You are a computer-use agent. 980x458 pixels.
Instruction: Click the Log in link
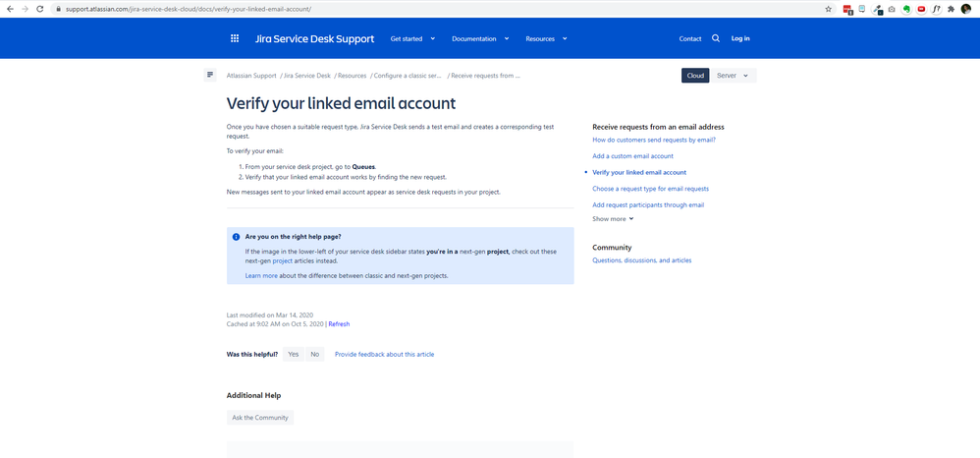740,38
